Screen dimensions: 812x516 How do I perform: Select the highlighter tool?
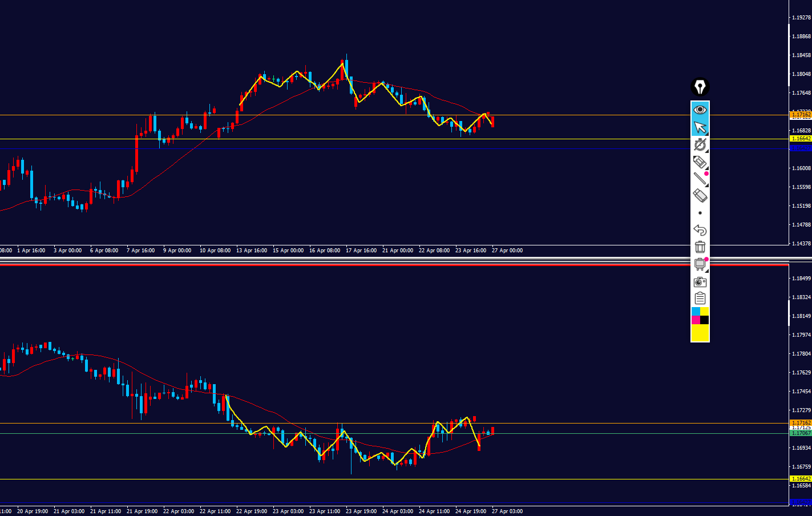pyautogui.click(x=700, y=162)
